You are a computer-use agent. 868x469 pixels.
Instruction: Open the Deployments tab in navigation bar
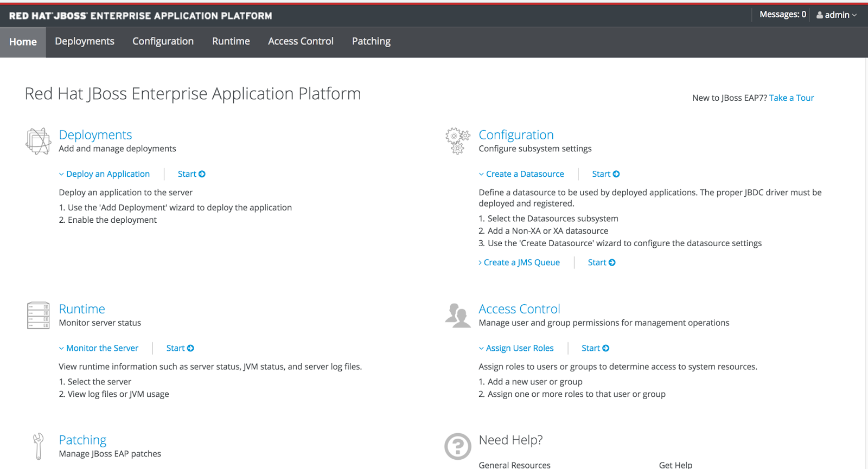point(85,41)
